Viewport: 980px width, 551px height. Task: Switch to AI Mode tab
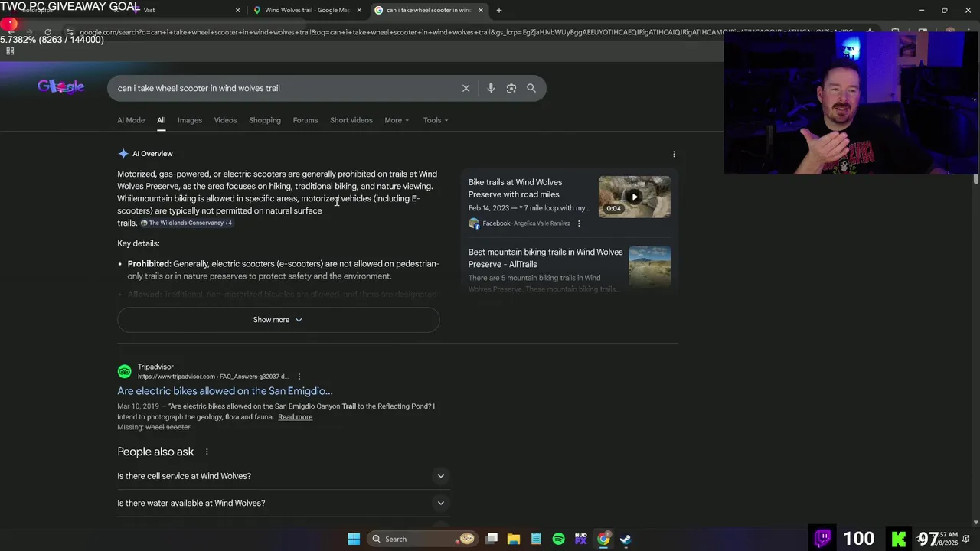point(131,120)
